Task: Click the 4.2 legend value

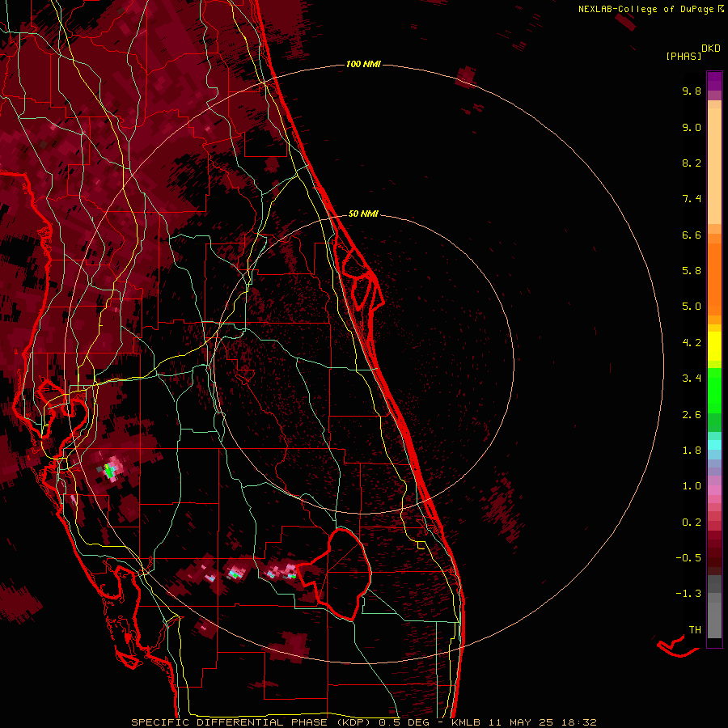Action: 692,343
